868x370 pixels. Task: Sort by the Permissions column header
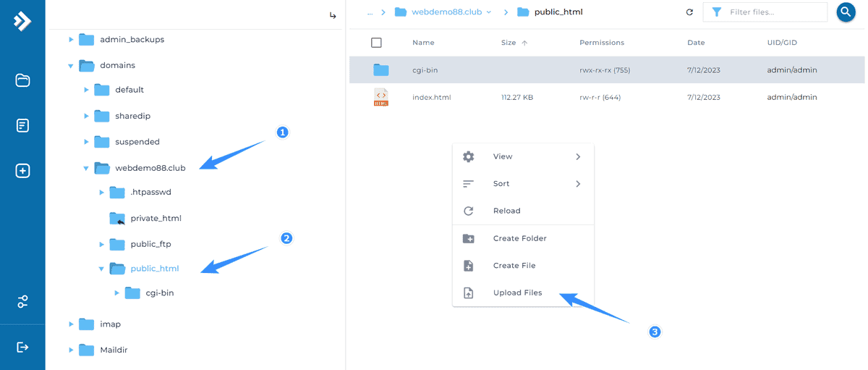(602, 43)
